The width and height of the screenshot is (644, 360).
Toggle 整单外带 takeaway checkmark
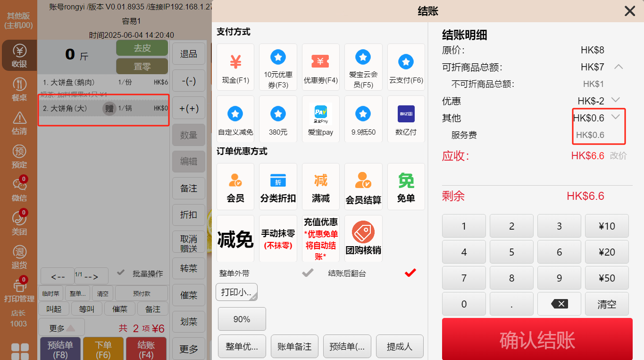308,273
